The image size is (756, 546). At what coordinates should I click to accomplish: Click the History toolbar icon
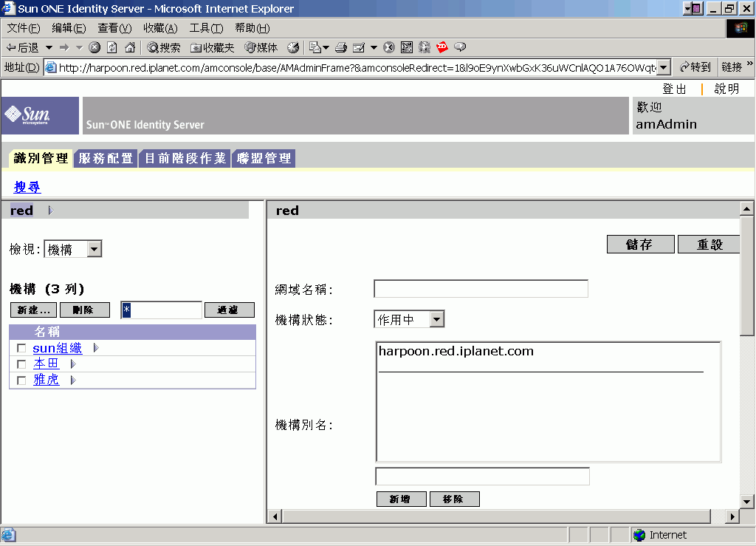pos(292,47)
